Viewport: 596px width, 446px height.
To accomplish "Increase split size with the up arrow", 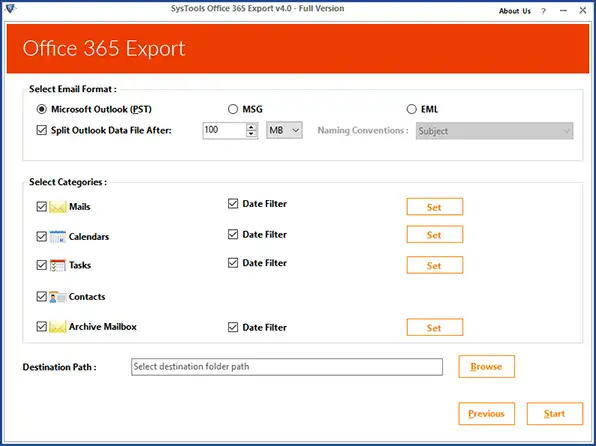I will point(251,127).
